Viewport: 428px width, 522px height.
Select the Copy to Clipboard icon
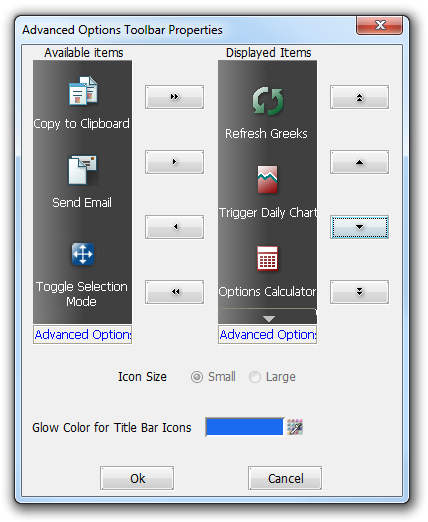click(x=83, y=91)
